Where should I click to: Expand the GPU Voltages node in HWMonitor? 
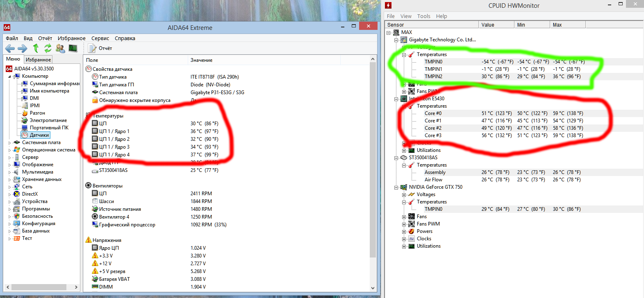tap(404, 194)
